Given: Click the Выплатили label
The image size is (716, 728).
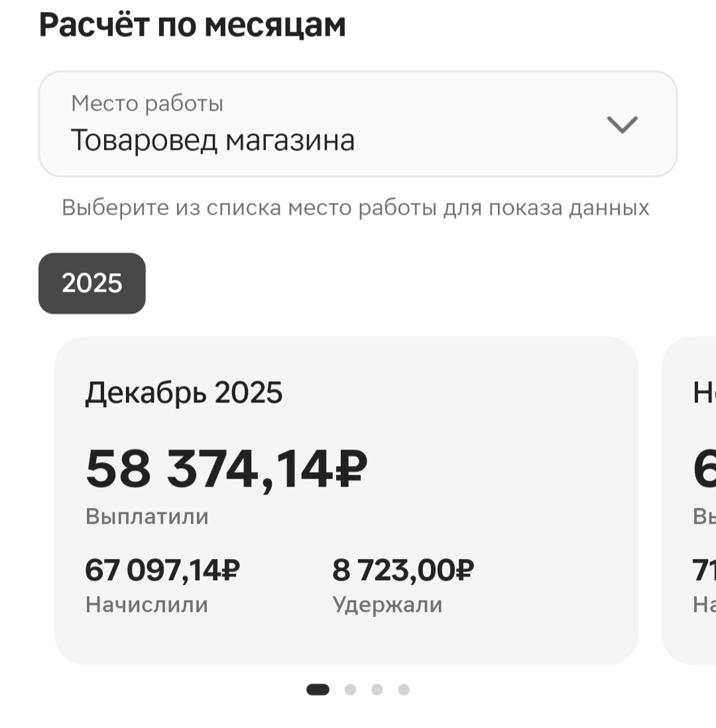Looking at the screenshot, I should point(146,516).
